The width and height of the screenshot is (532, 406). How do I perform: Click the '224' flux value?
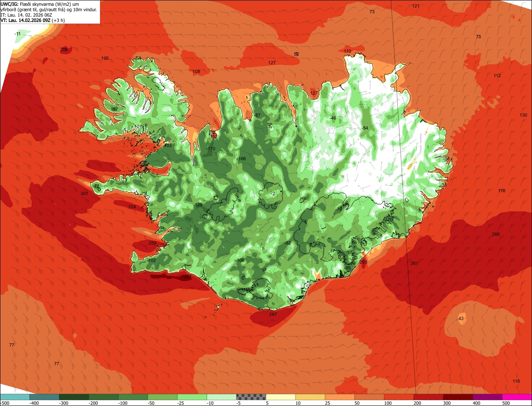(x=132, y=207)
